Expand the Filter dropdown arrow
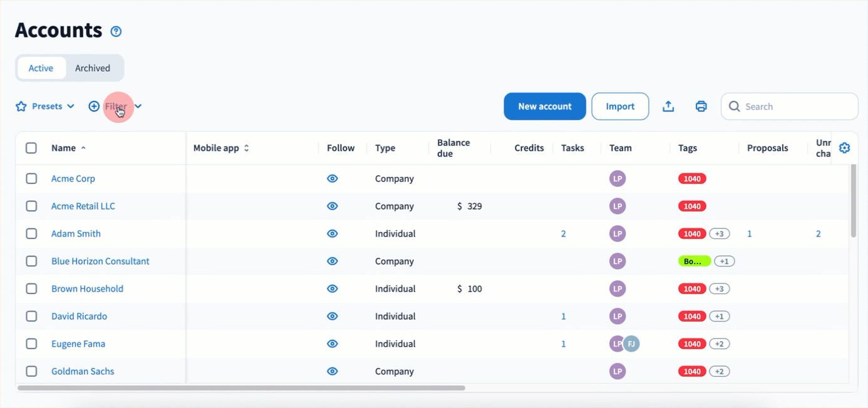868x408 pixels. 138,106
